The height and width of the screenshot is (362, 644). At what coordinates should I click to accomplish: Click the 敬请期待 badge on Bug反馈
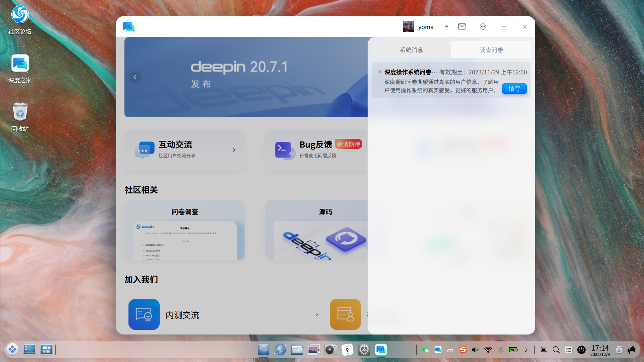(348, 144)
